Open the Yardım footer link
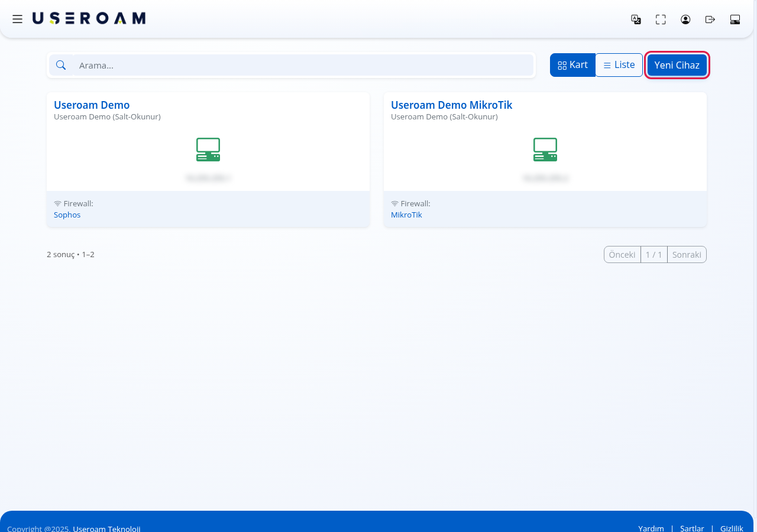757x532 pixels. [x=651, y=528]
